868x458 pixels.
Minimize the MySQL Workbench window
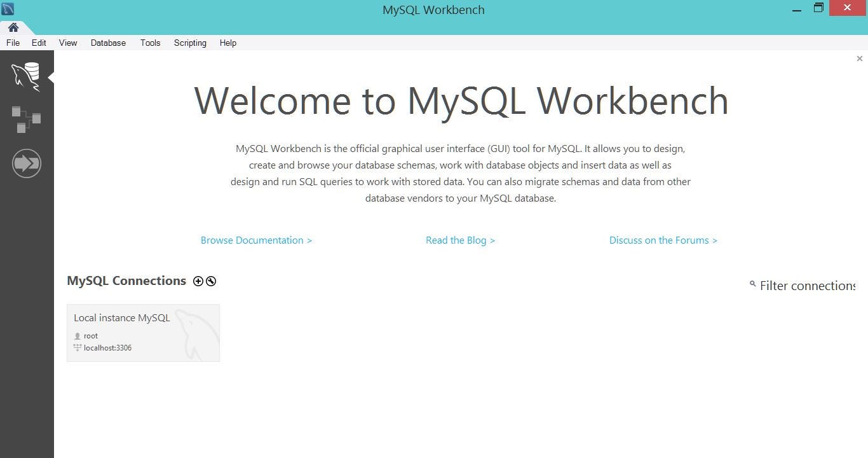pos(797,9)
